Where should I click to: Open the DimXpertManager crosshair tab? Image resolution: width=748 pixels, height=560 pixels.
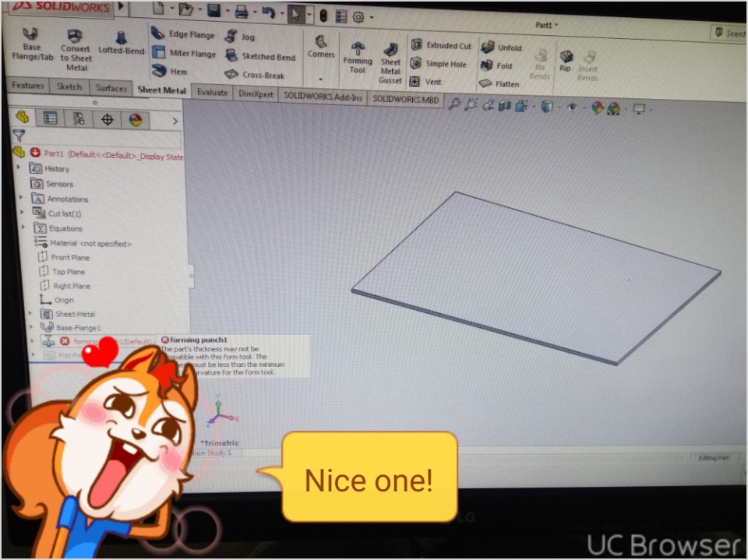(108, 119)
